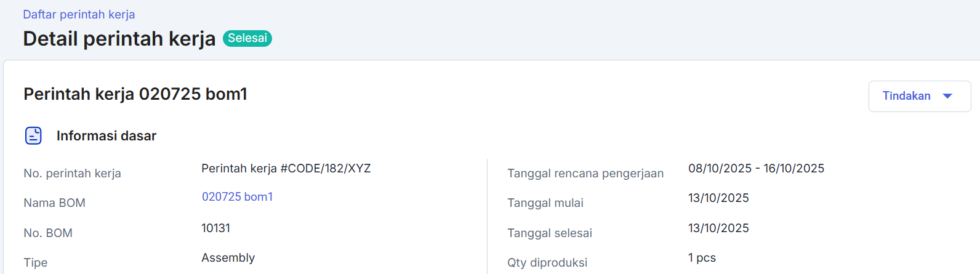Click the Qty diproduksi field label
This screenshot has width=980, height=274.
pyautogui.click(x=547, y=263)
